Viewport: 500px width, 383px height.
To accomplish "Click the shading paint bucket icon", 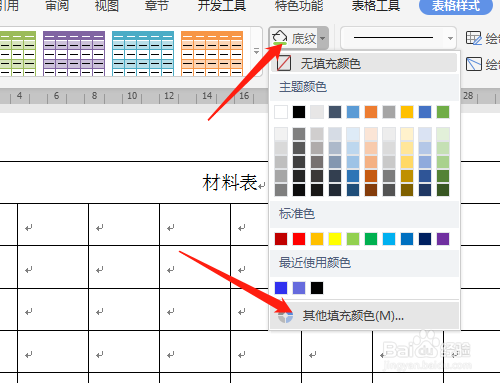I will (x=279, y=38).
